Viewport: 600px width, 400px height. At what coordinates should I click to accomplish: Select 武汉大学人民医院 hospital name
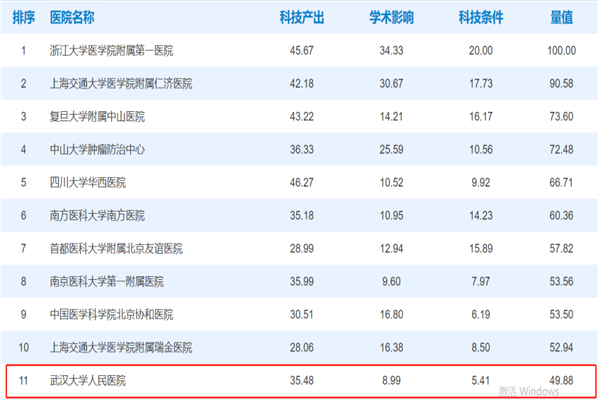(88, 380)
